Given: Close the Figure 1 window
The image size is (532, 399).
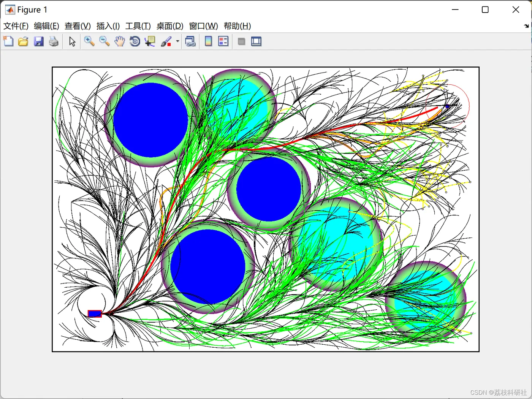Looking at the screenshot, I should point(516,9).
